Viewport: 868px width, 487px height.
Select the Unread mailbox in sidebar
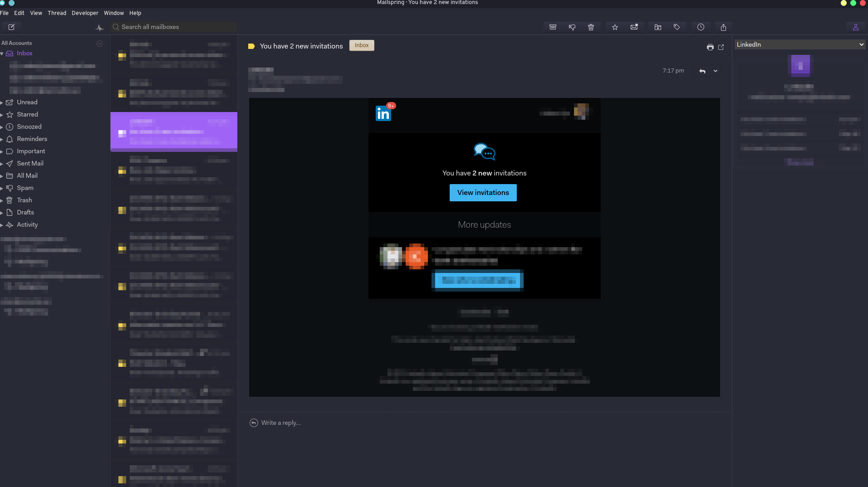coord(27,102)
